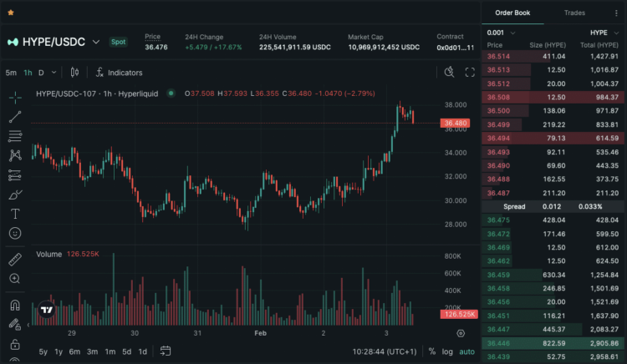The image size is (627, 364).
Task: Select bid price 36.475 row
Action: click(553, 220)
